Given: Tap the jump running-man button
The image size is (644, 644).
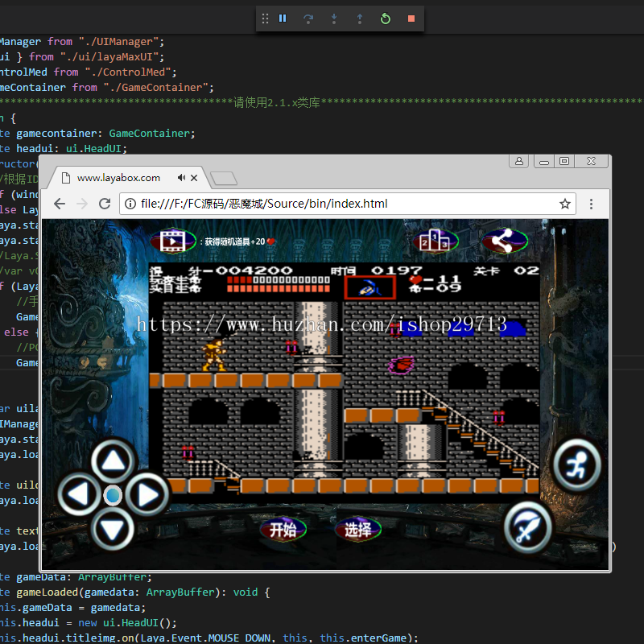Looking at the screenshot, I should coord(577,466).
